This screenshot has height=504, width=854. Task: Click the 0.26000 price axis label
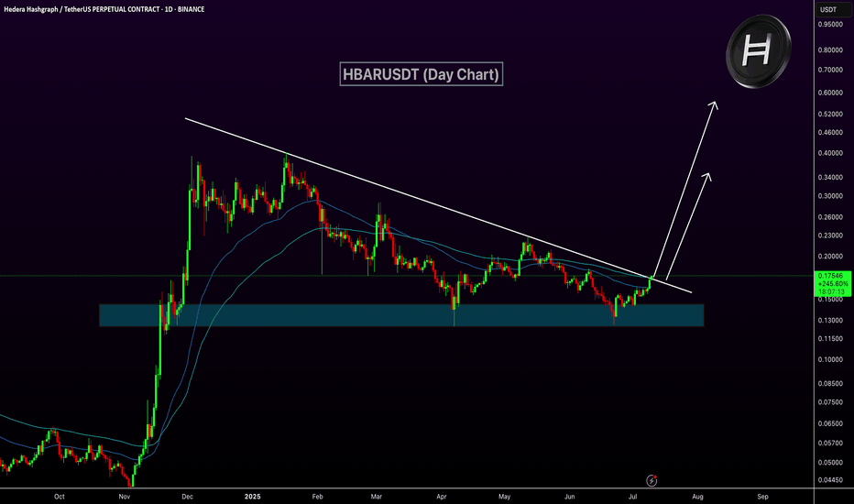(829, 217)
